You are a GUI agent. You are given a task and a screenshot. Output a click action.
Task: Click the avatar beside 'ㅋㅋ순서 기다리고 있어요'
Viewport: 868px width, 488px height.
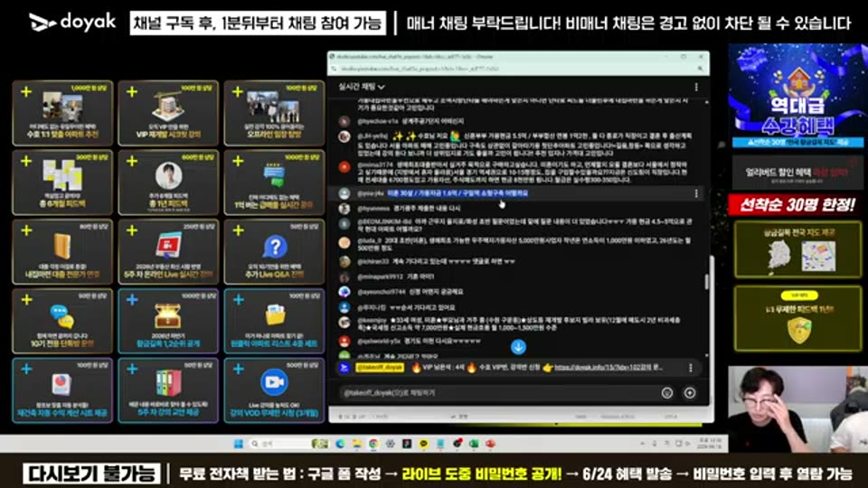pos(344,307)
